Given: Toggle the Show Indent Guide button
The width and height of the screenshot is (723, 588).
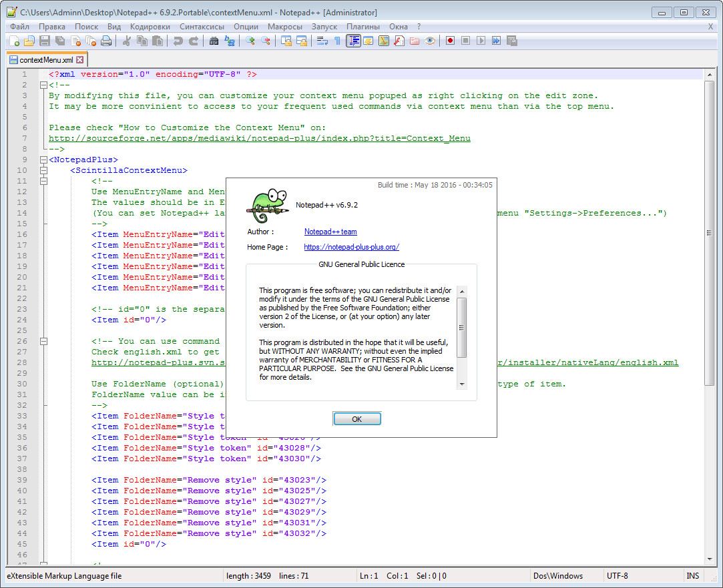Looking at the screenshot, I should click(352, 41).
